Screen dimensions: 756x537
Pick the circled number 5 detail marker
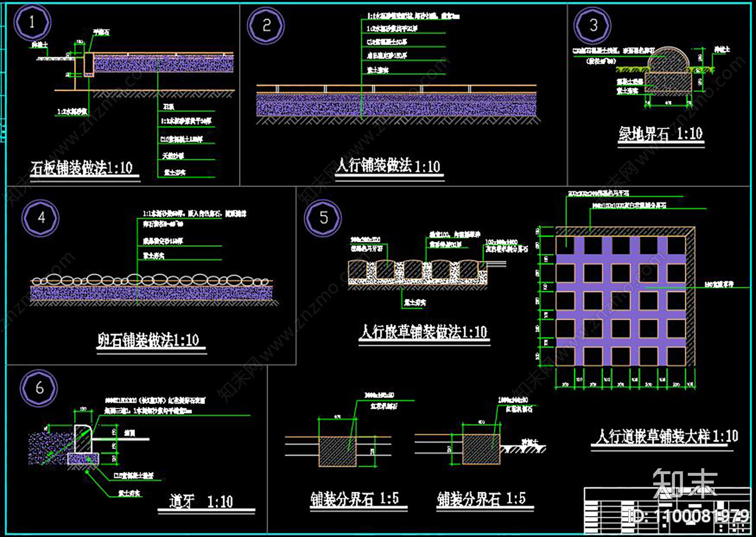[323, 217]
